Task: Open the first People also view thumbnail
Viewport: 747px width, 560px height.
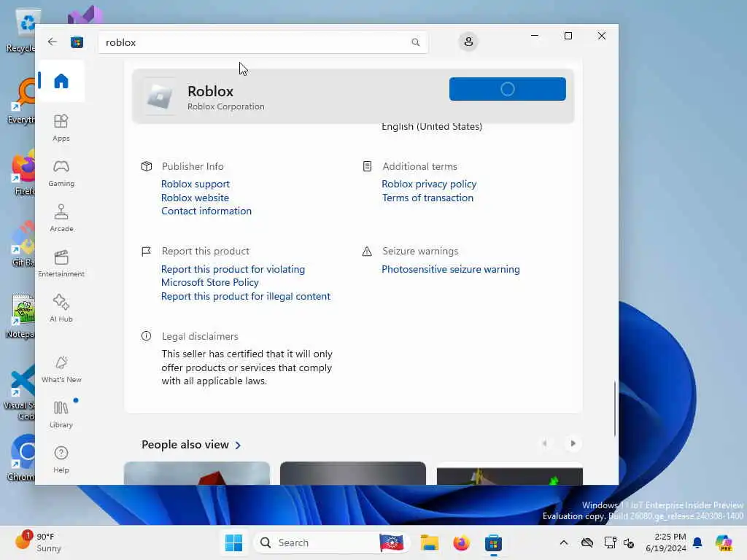Action: click(x=197, y=473)
